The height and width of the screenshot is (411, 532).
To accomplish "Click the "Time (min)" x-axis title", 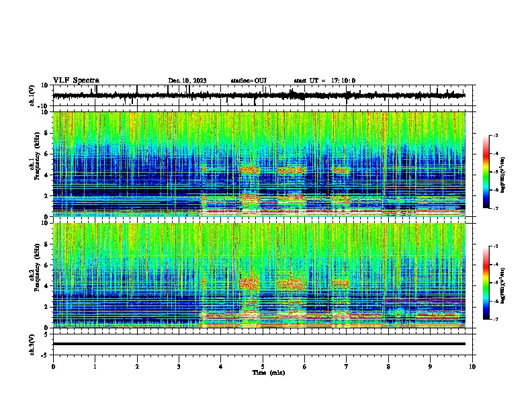I will pyautogui.click(x=269, y=373).
